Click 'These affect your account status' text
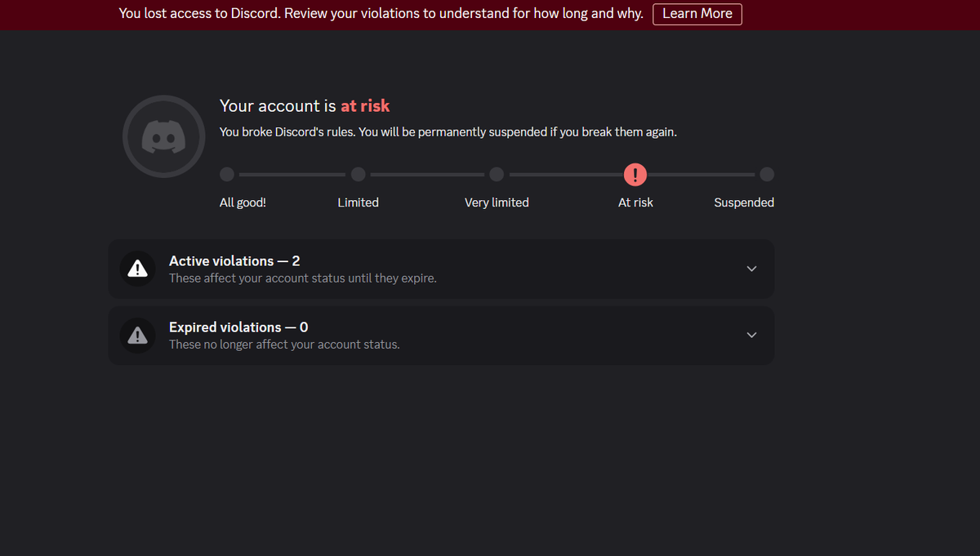Image resolution: width=980 pixels, height=556 pixels. 303,278
